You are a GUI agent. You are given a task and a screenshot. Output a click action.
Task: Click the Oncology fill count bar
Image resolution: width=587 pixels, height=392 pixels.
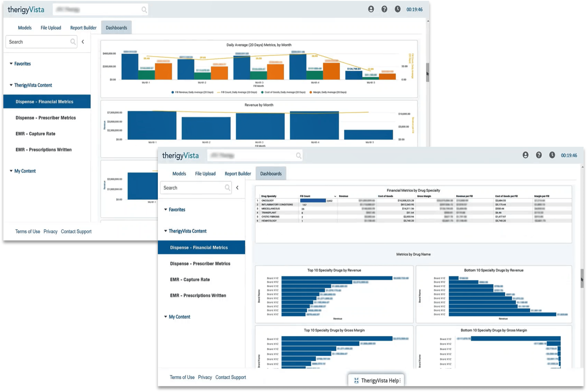[x=313, y=200]
